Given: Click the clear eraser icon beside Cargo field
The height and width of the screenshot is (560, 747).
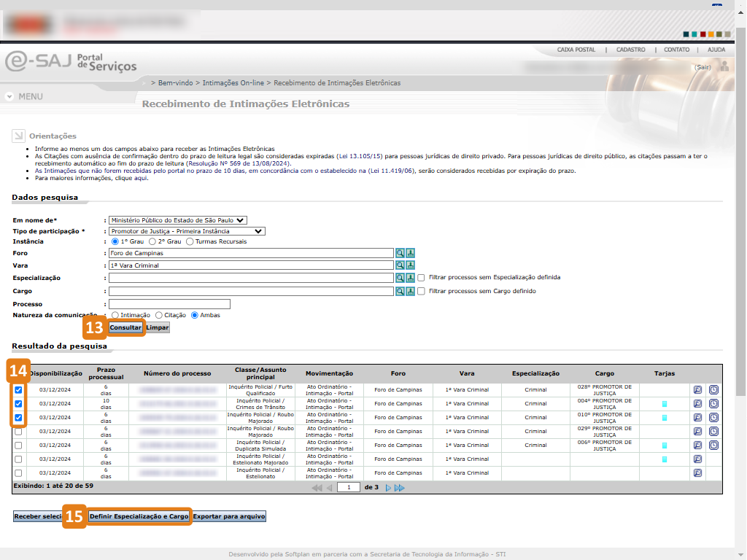Looking at the screenshot, I should [x=410, y=291].
